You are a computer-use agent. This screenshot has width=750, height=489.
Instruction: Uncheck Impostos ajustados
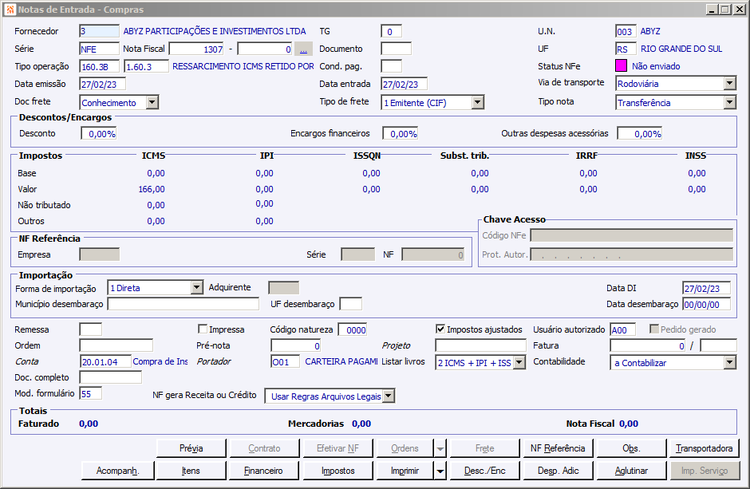coord(441,328)
